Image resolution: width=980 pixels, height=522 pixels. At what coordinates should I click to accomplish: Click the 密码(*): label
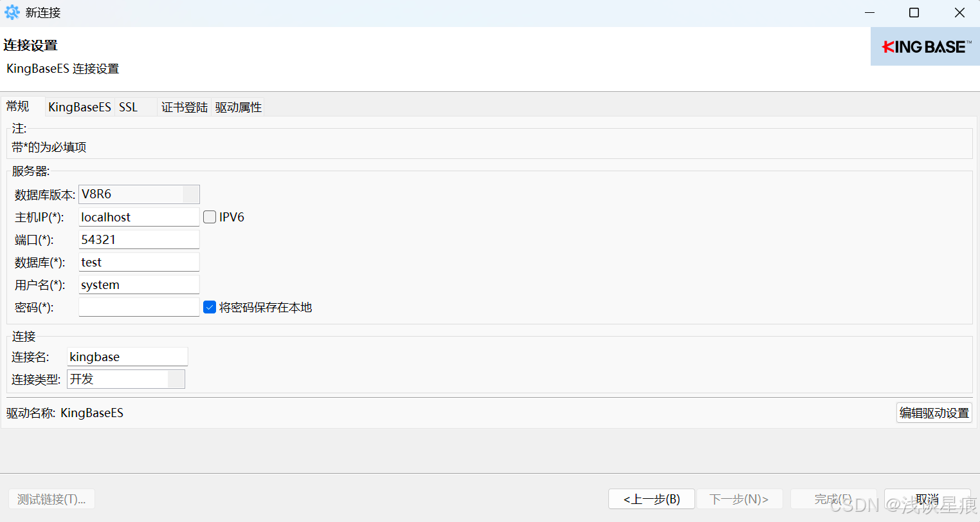[34, 308]
